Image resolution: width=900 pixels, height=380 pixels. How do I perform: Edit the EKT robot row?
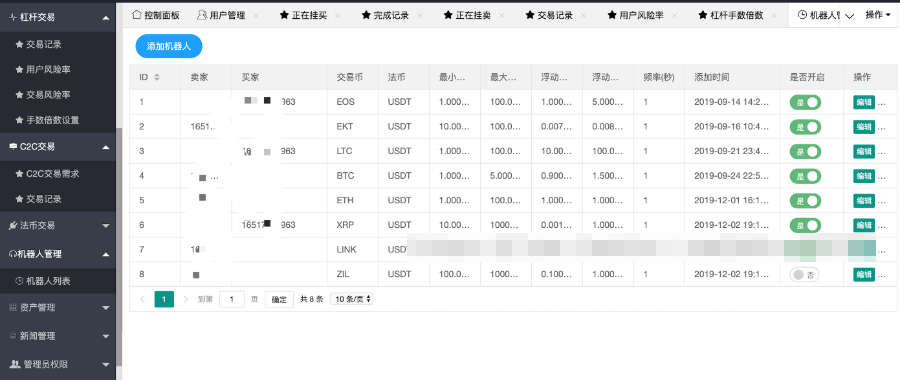(x=864, y=127)
